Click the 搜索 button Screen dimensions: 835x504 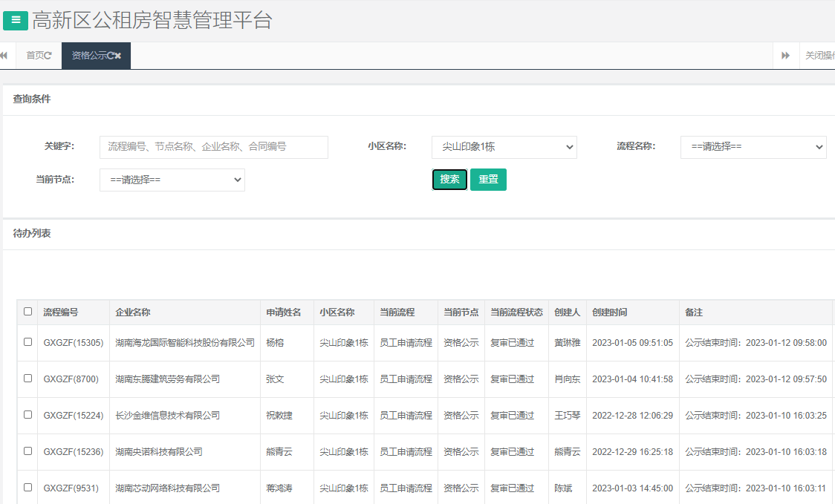pyautogui.click(x=449, y=179)
